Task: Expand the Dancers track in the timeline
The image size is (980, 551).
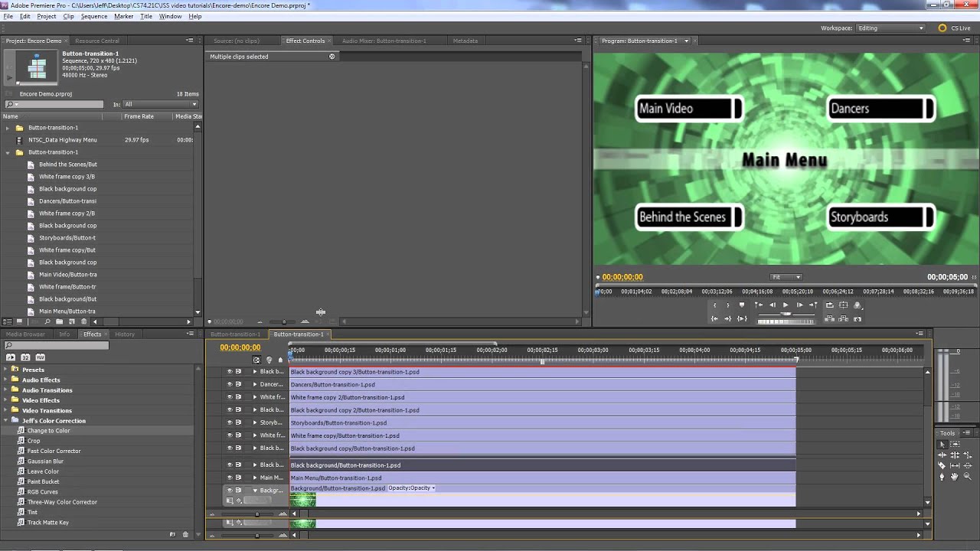Action: click(255, 384)
